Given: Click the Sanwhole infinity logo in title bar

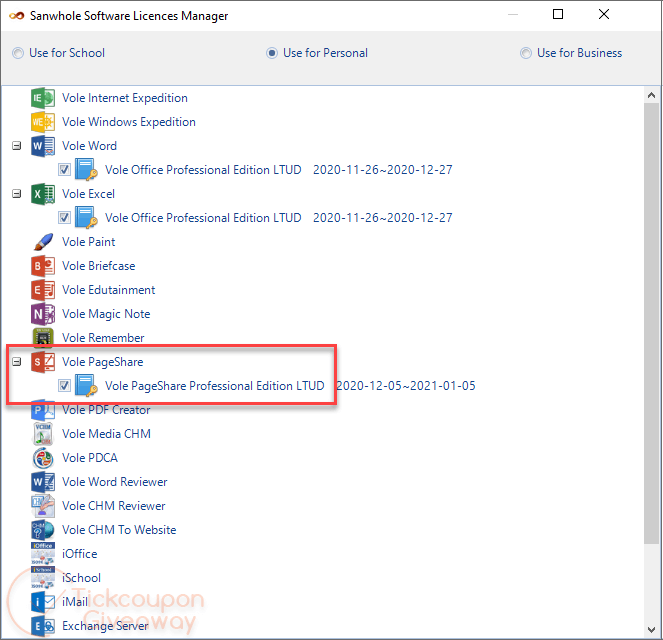Looking at the screenshot, I should coord(17,16).
